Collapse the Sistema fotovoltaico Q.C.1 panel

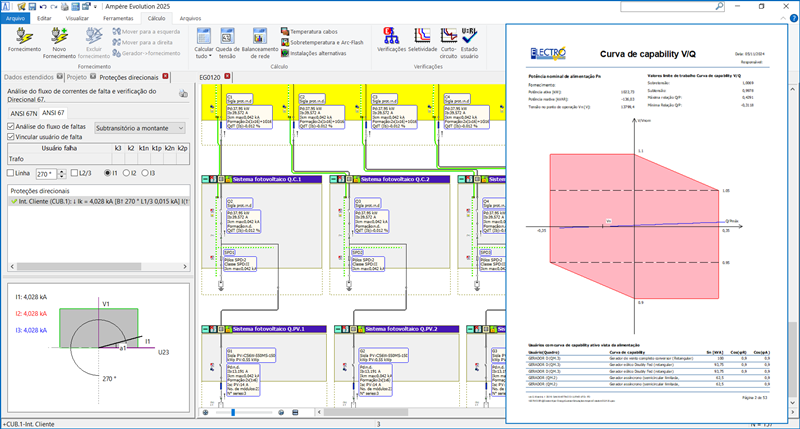[x=205, y=179]
